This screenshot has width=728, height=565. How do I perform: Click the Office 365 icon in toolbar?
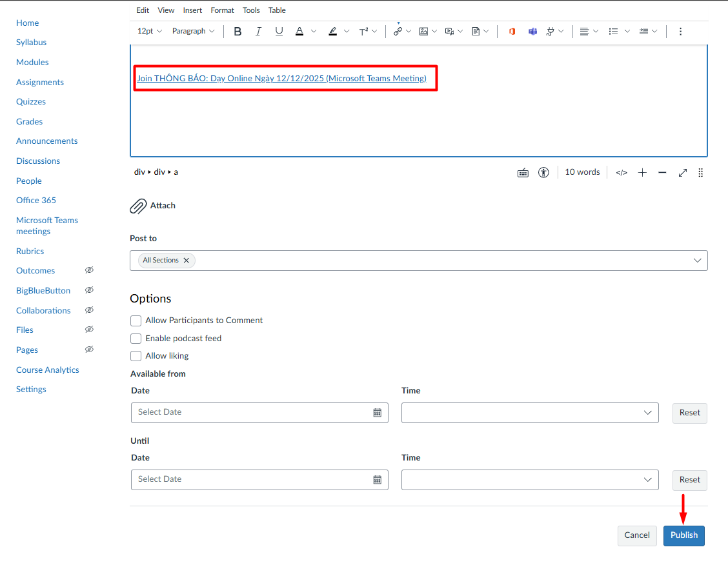[512, 31]
